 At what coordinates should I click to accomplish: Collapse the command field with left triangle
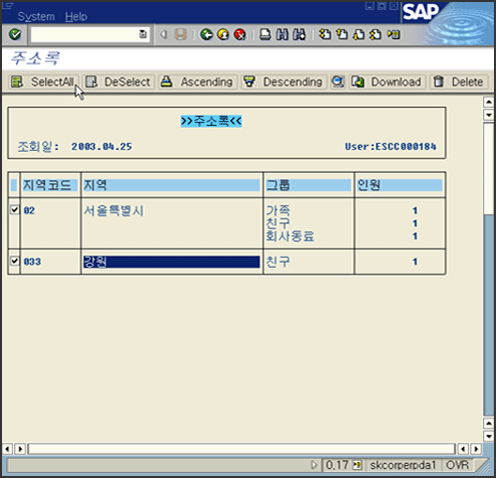[x=163, y=34]
